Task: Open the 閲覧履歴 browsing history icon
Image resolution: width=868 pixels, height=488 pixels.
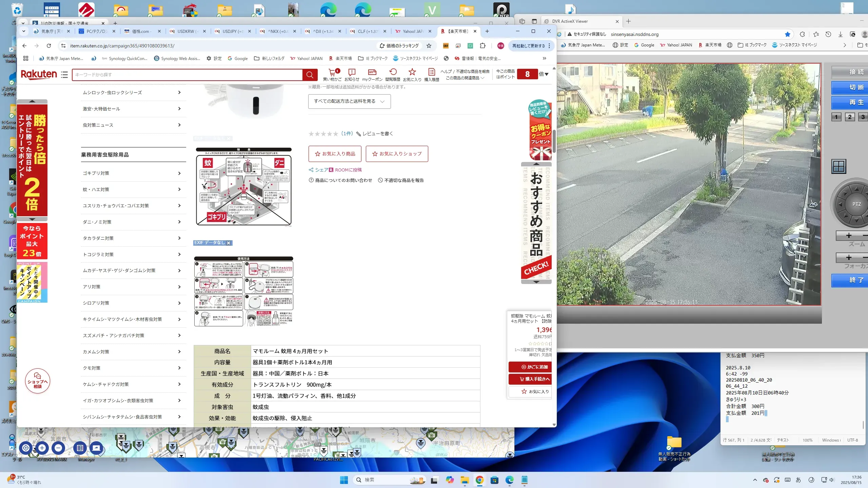Action: [393, 72]
